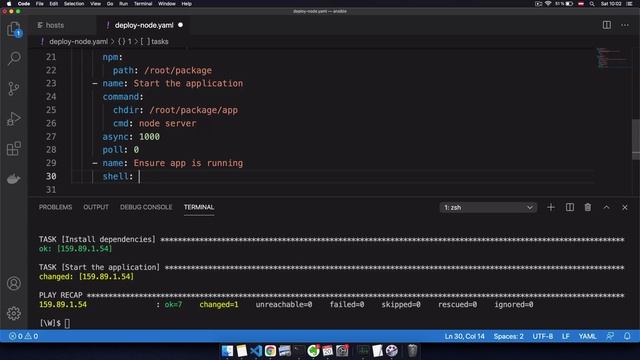Click deploy-node.yaml in the breadcrumb
The width and height of the screenshot is (640, 360).
pos(78,42)
